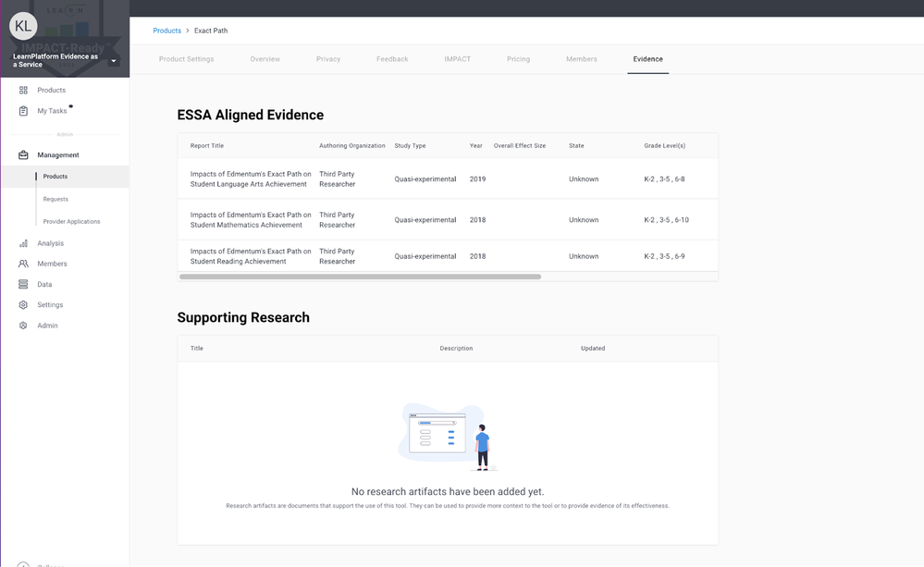Open the Pricing tab

click(518, 59)
